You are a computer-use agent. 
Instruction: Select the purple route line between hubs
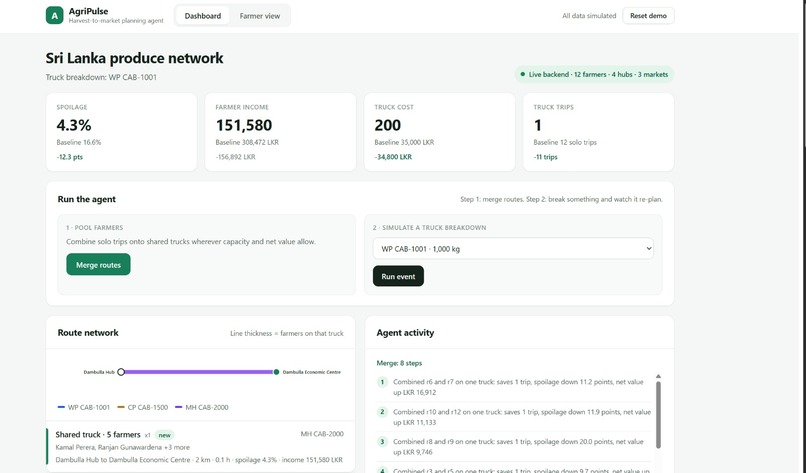198,372
